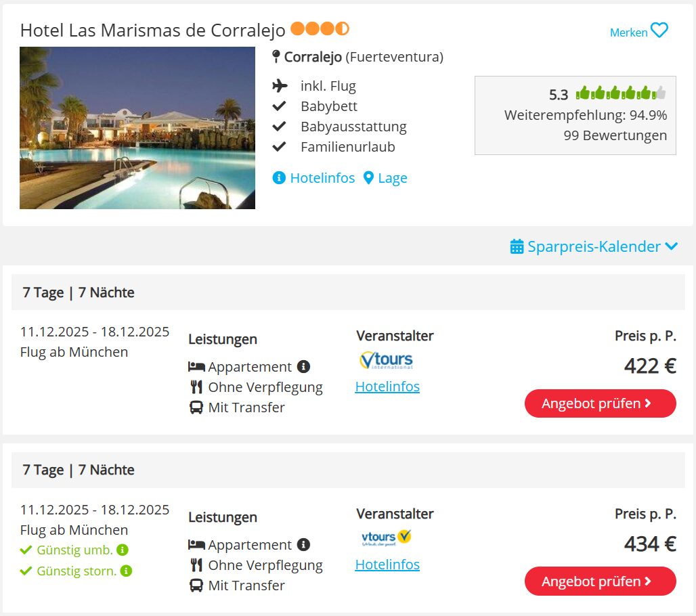The image size is (696, 616).
Task: Click the calendar icon of Sparpreis-Kalender
Action: click(x=517, y=246)
